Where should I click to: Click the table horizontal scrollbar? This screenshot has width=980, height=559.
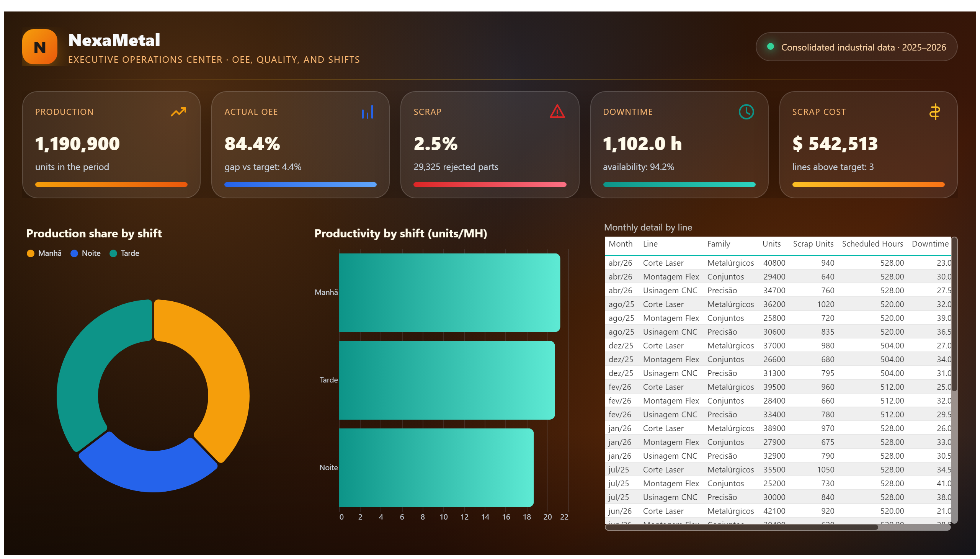coord(741,527)
